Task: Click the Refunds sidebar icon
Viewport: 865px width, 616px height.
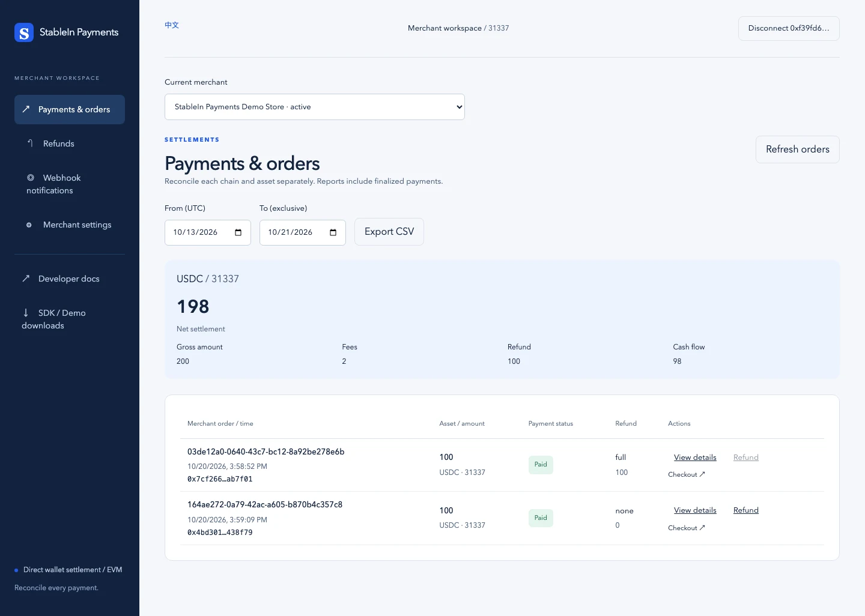Action: point(30,143)
